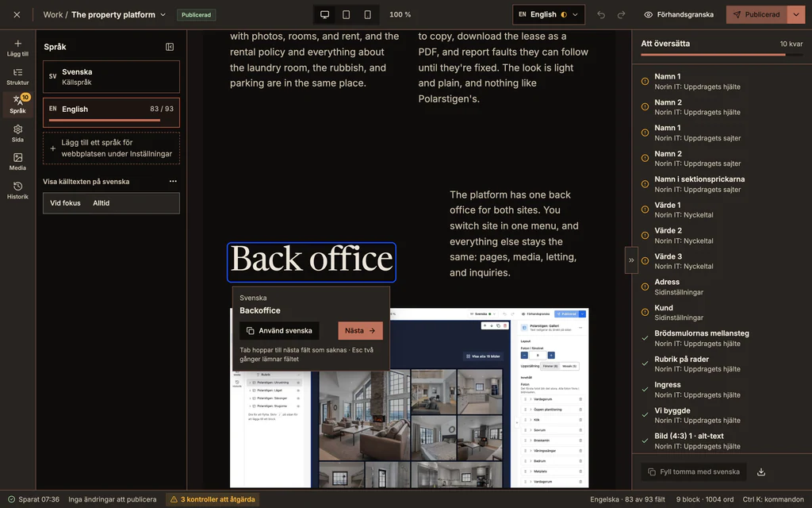Click the Nästa button
The image size is (812, 508).
coord(361,331)
